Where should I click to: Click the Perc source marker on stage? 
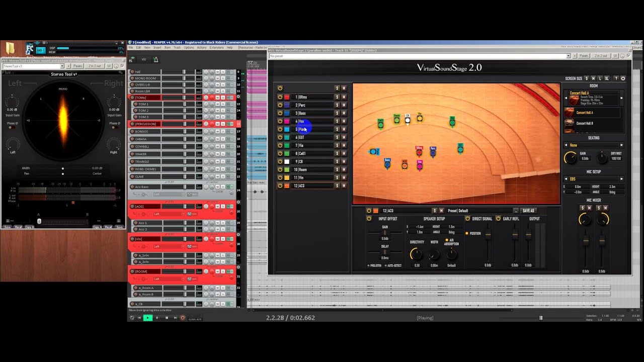(x=433, y=152)
